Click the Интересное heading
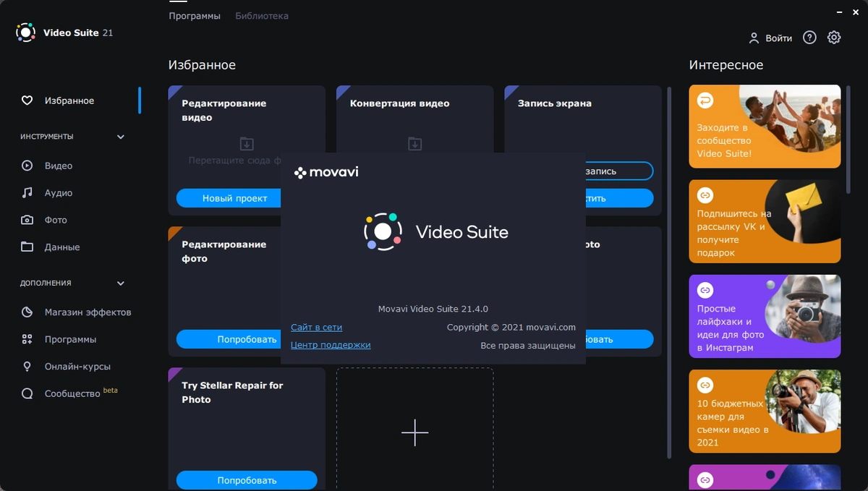The width and height of the screenshot is (868, 491). [x=726, y=65]
